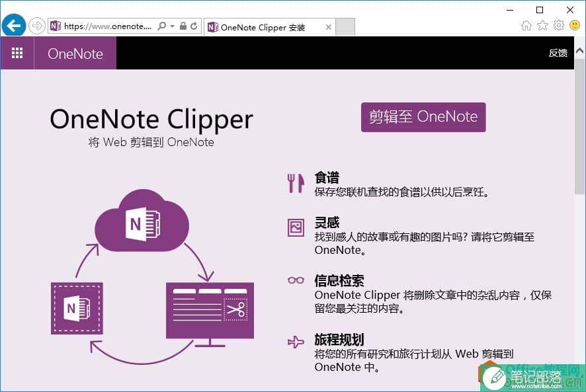Click the search magnifier in address bar
The height and width of the screenshot is (392, 586).
click(x=162, y=26)
